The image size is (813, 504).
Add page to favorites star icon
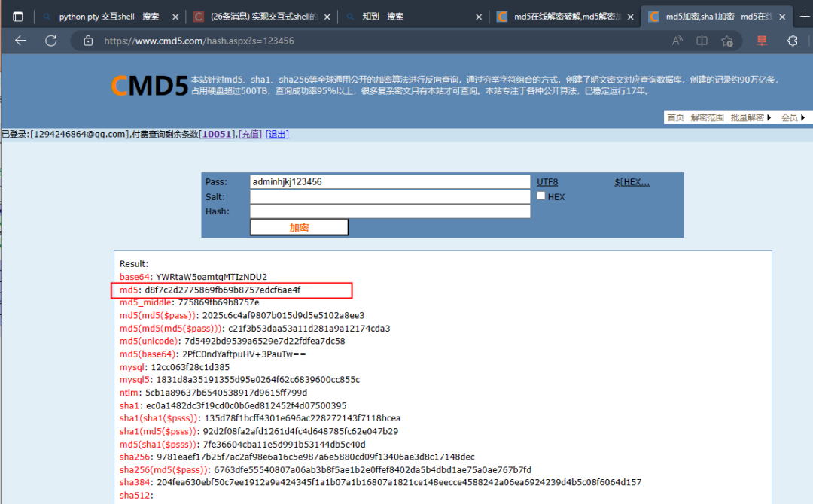[x=727, y=41]
